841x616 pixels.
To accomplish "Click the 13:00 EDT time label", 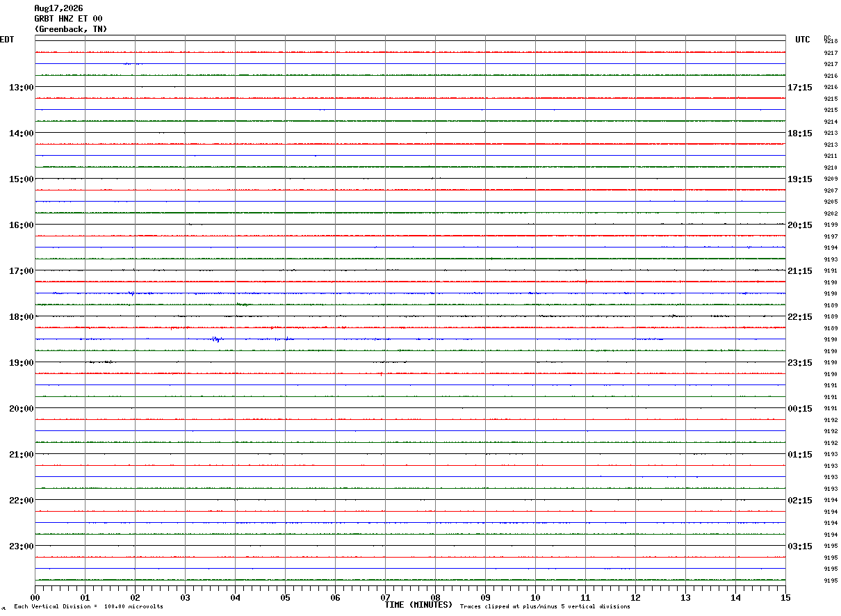I will (x=21, y=88).
